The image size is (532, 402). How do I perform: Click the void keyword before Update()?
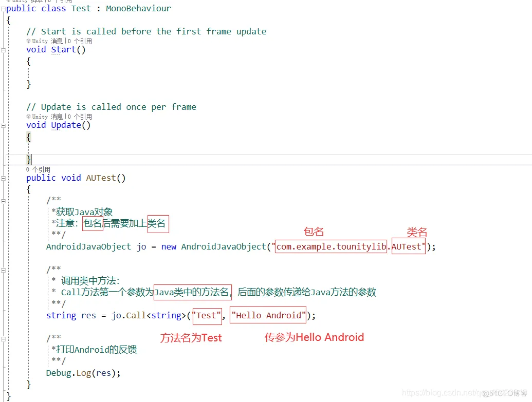point(36,125)
